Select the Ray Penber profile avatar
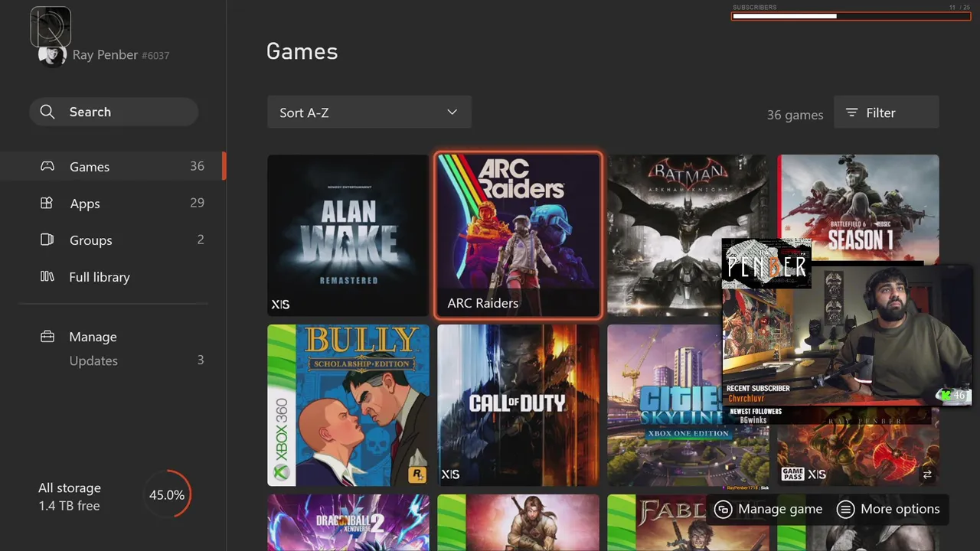Screen dimensions: 980x551 tap(52, 55)
